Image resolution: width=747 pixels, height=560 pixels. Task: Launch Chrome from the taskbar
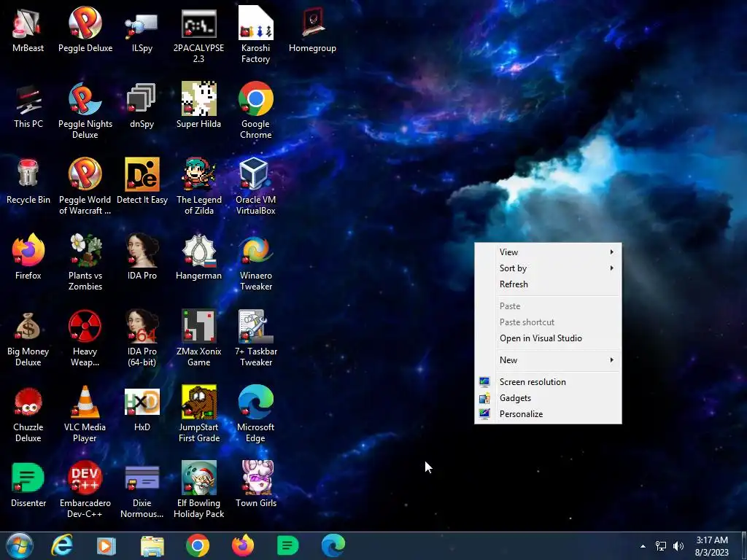click(x=197, y=545)
